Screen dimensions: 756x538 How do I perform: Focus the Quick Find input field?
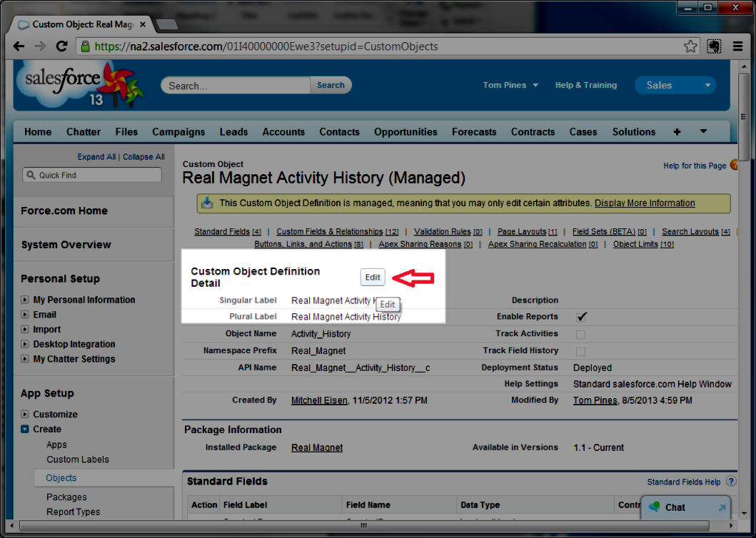tap(92, 175)
